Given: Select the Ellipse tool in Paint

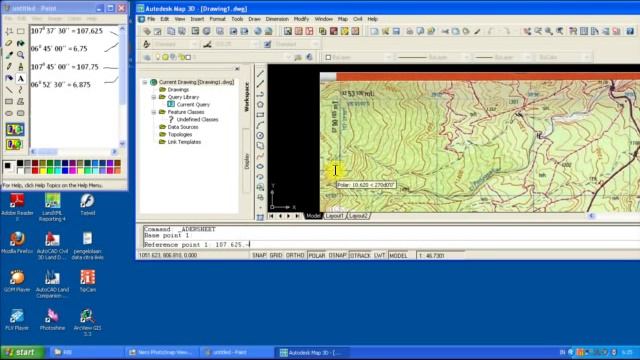Looking at the screenshot, I should coord(9,113).
